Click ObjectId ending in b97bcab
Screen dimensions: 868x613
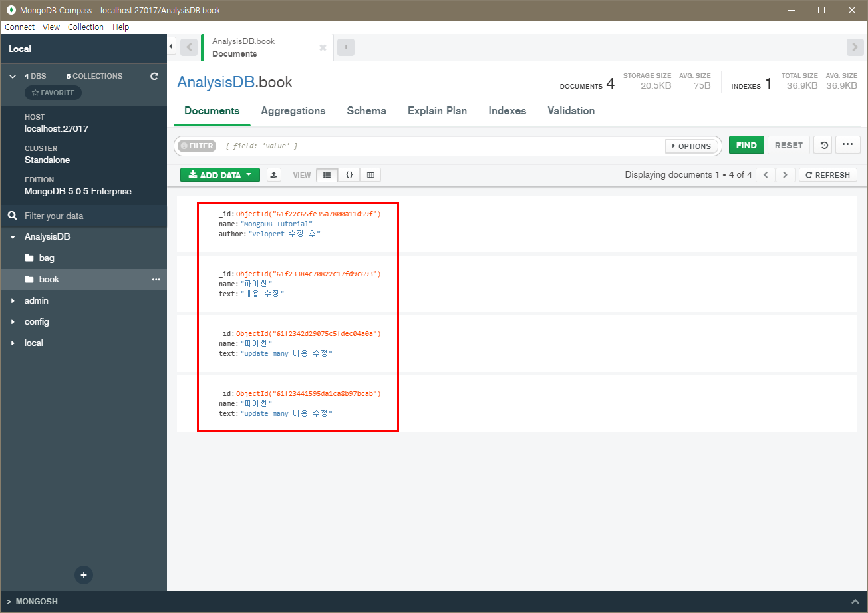[x=309, y=394]
